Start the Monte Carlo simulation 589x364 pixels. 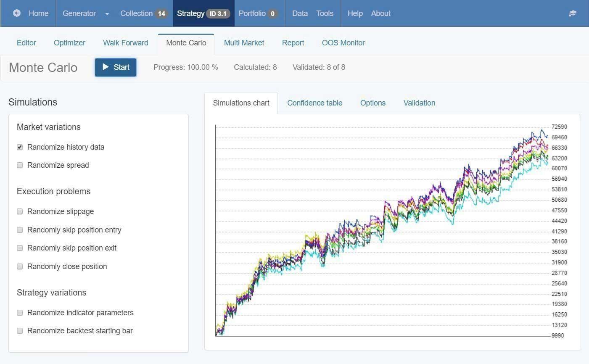tap(116, 67)
